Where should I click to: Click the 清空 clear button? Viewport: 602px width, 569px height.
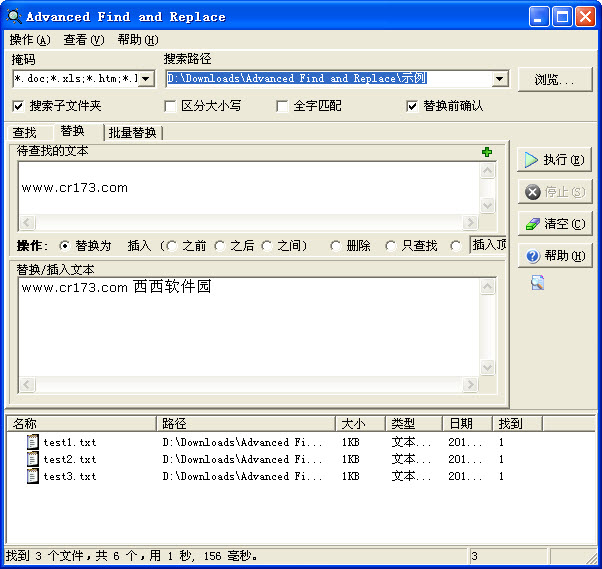point(554,223)
